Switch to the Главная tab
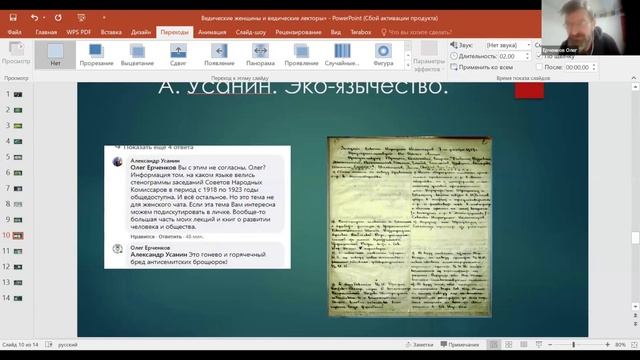 pyautogui.click(x=46, y=32)
